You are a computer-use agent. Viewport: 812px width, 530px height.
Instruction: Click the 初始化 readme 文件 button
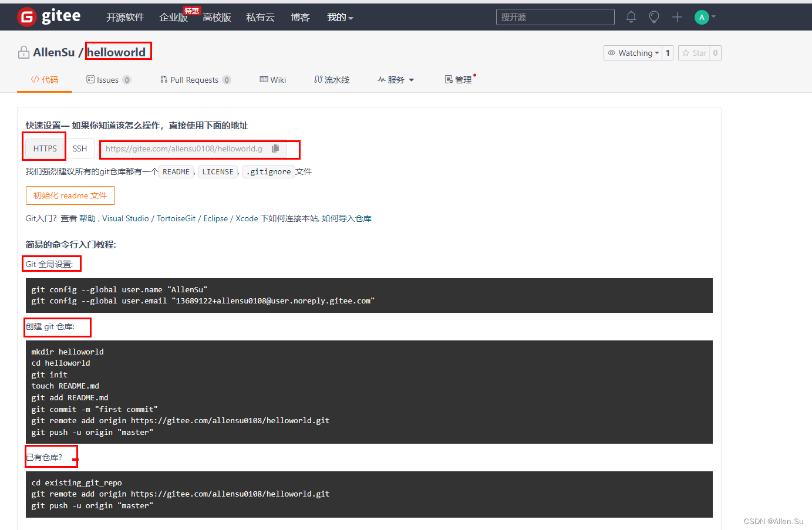coord(70,195)
